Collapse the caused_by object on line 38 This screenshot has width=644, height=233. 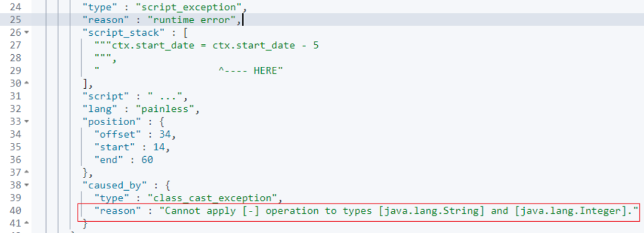(x=27, y=185)
